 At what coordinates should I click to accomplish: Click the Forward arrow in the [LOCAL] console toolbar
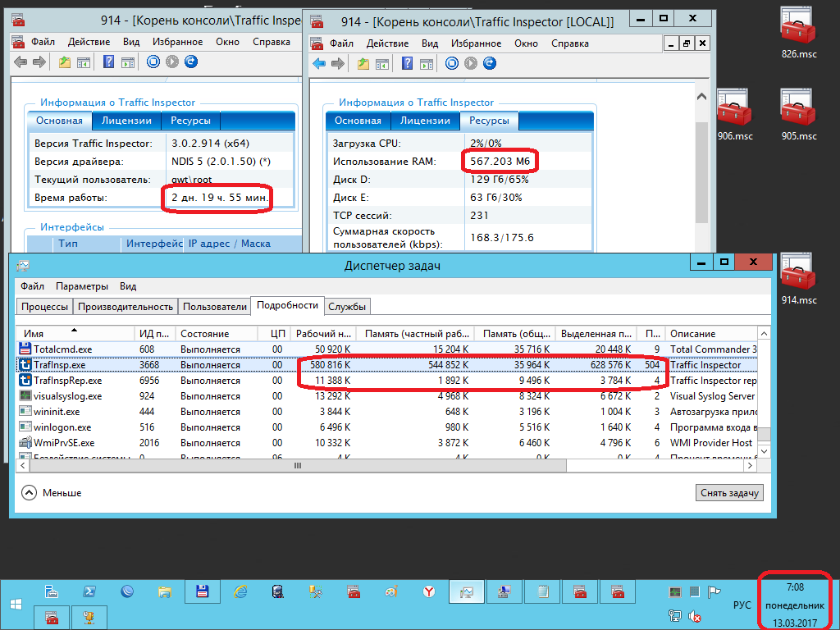[337, 64]
